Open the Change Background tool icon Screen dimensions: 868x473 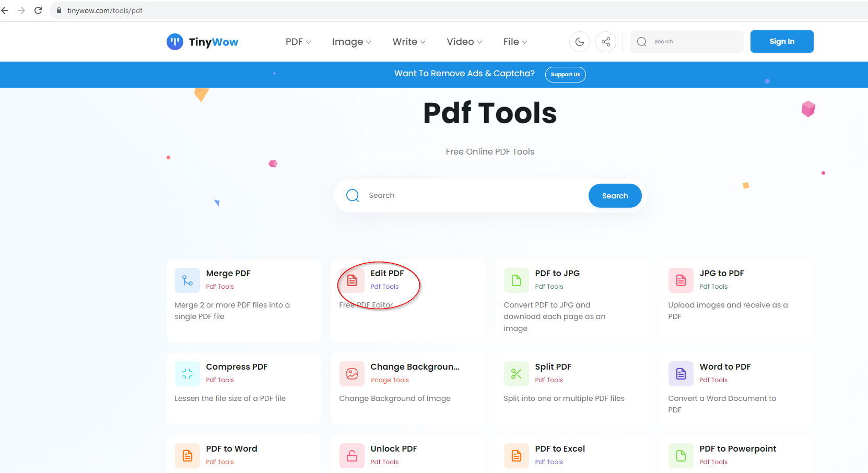352,374
